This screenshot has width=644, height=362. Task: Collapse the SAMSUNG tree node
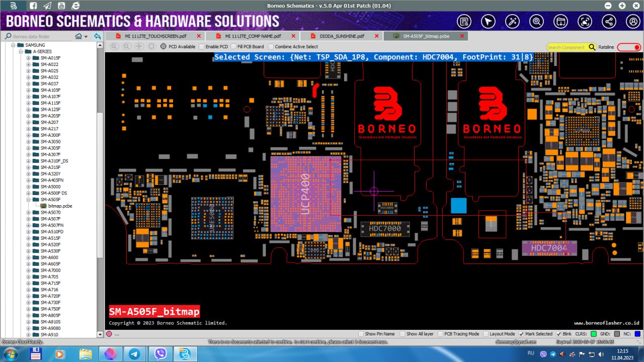coord(13,45)
